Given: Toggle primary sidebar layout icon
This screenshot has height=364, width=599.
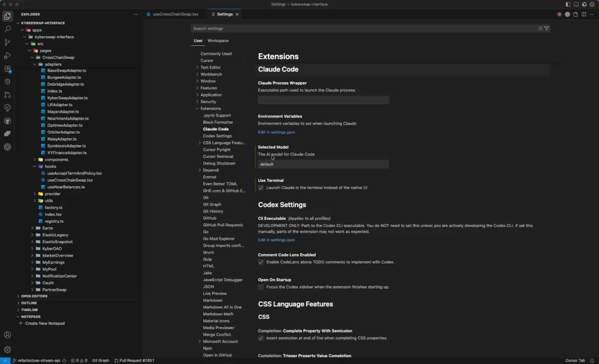Looking at the screenshot, I should pyautogui.click(x=568, y=4).
